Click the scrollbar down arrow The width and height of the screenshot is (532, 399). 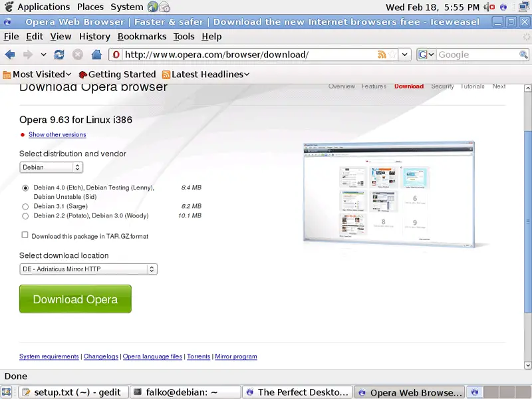527,365
